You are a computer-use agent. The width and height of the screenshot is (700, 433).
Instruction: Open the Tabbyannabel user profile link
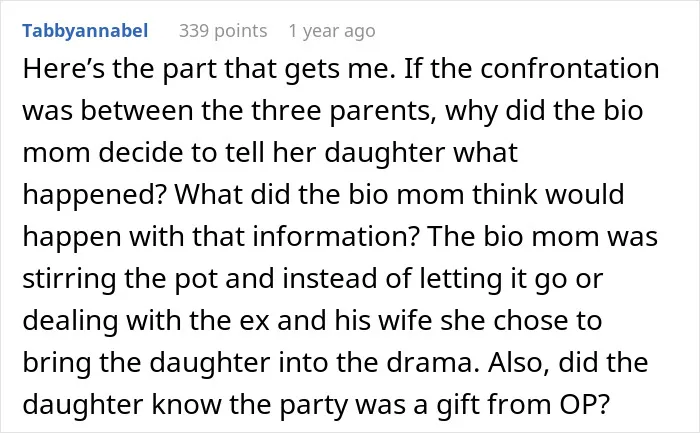pos(85,31)
